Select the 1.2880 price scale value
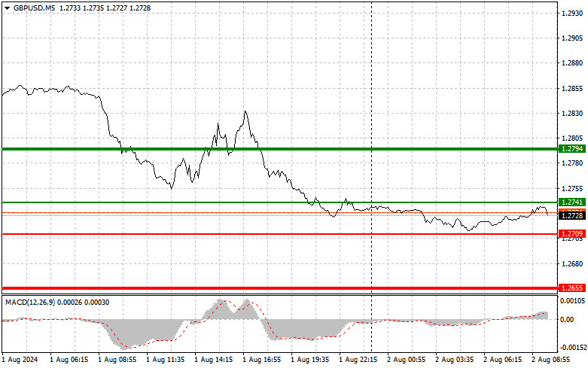Viewport: 588px width, 368px height. (x=572, y=63)
